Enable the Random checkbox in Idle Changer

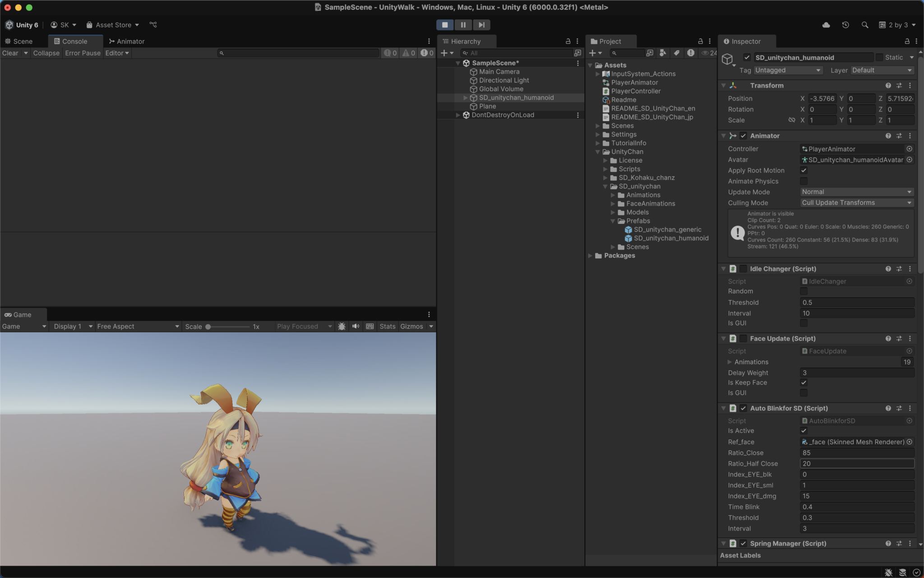804,291
